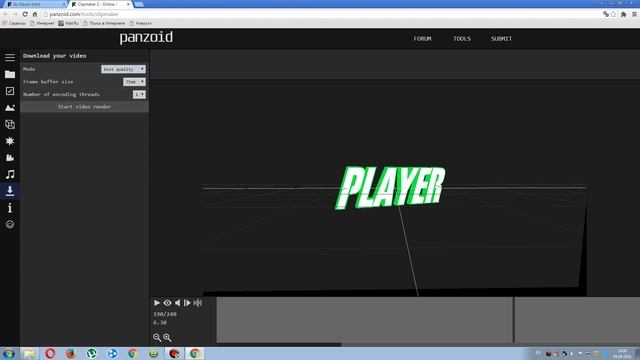Step back one frame
The image size is (640, 360).
click(178, 303)
